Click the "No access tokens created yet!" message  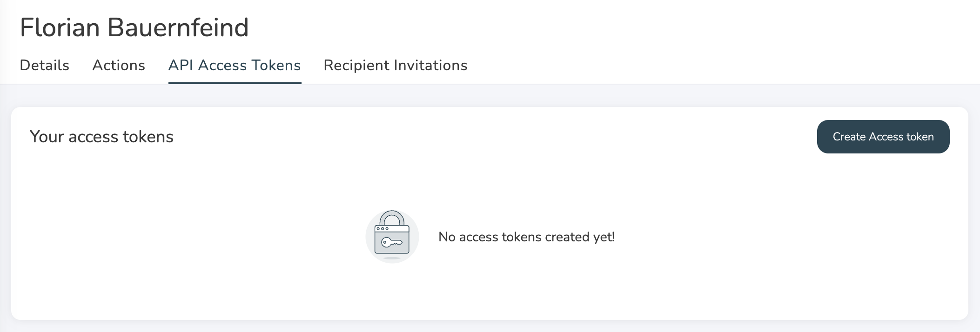point(526,237)
